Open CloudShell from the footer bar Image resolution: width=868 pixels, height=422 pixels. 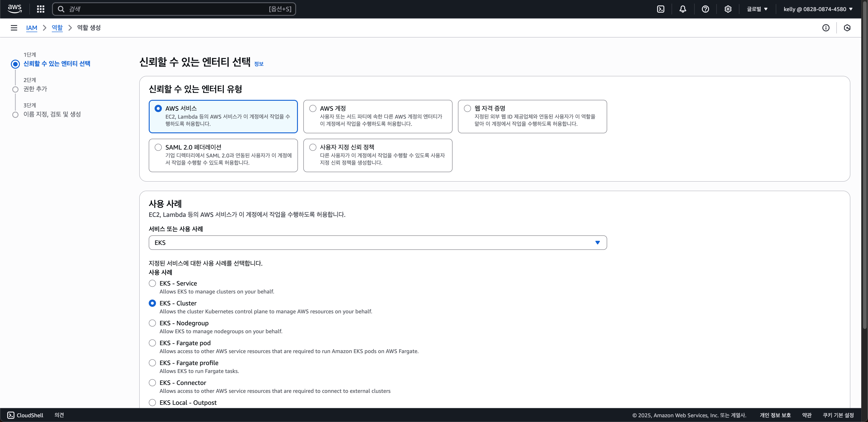click(25, 415)
